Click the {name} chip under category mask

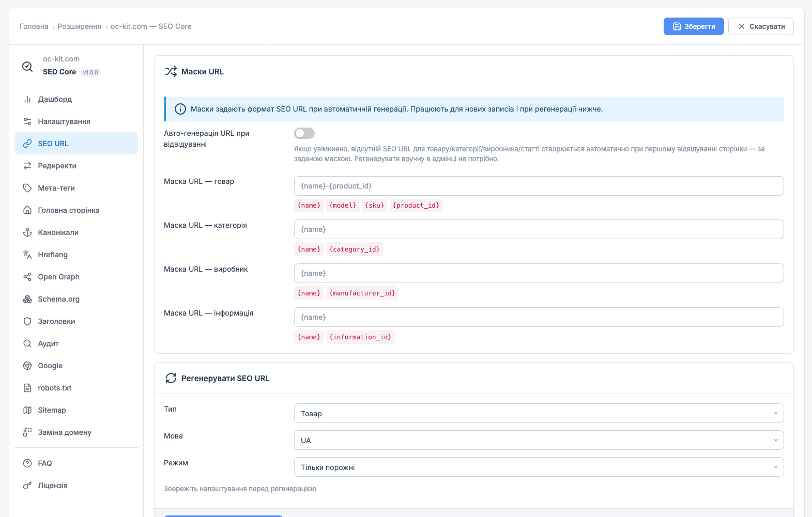(x=309, y=249)
